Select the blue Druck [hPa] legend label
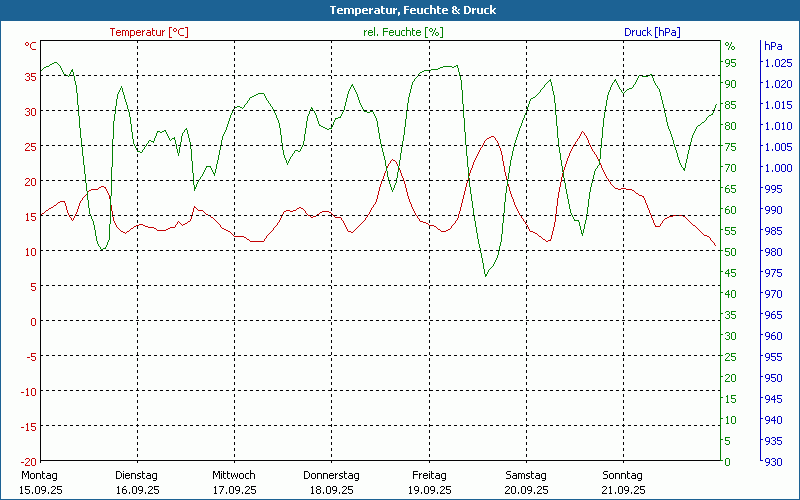 tap(651, 32)
